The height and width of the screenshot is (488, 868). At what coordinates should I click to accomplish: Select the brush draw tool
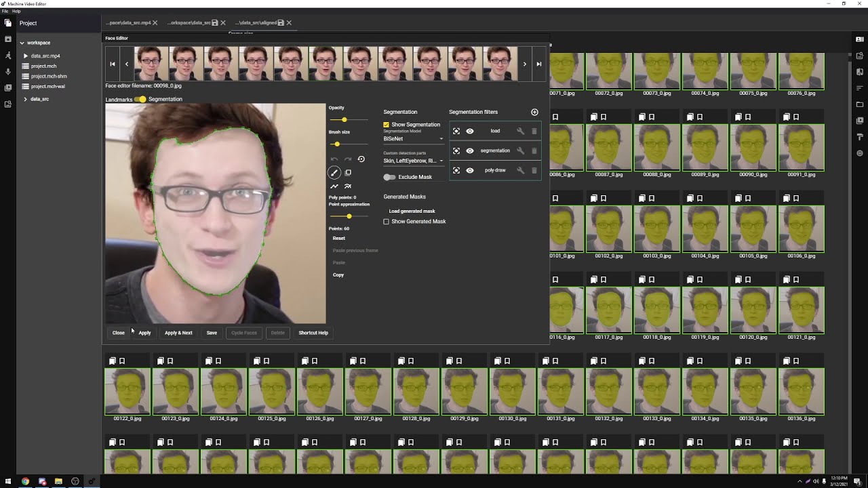point(334,173)
